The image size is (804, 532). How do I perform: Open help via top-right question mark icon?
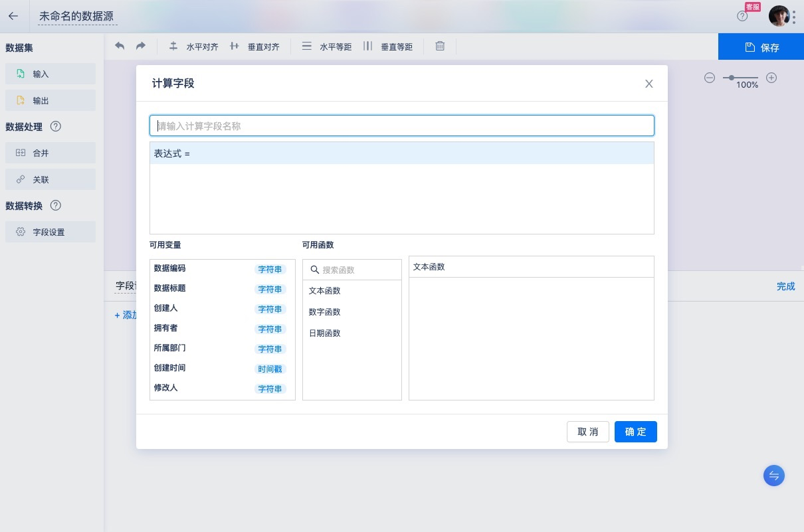(x=742, y=16)
